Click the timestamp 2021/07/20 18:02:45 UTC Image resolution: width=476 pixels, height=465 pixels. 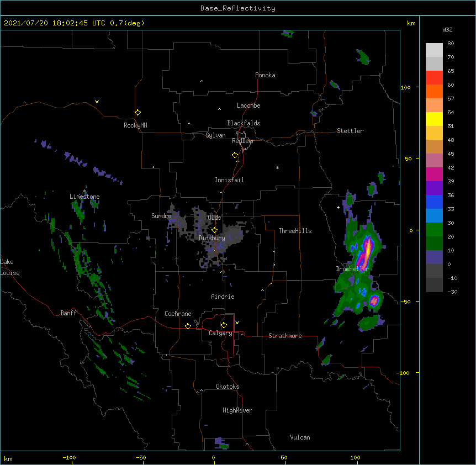pos(55,23)
